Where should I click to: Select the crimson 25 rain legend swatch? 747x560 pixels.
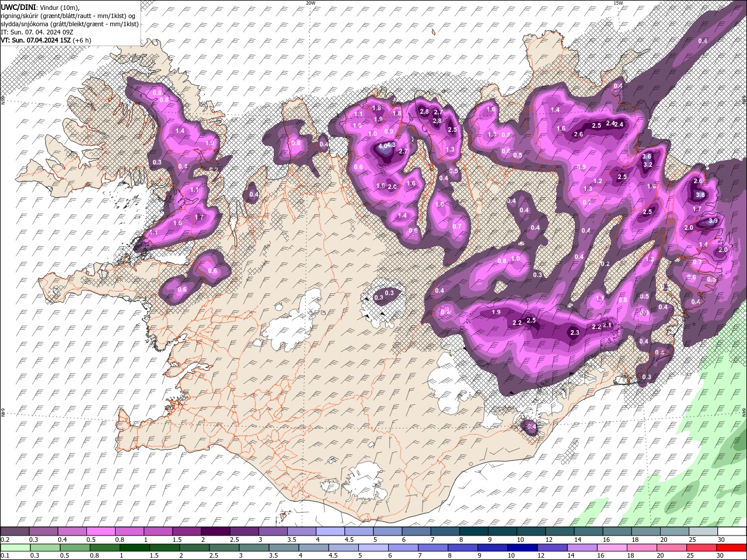coord(701,548)
